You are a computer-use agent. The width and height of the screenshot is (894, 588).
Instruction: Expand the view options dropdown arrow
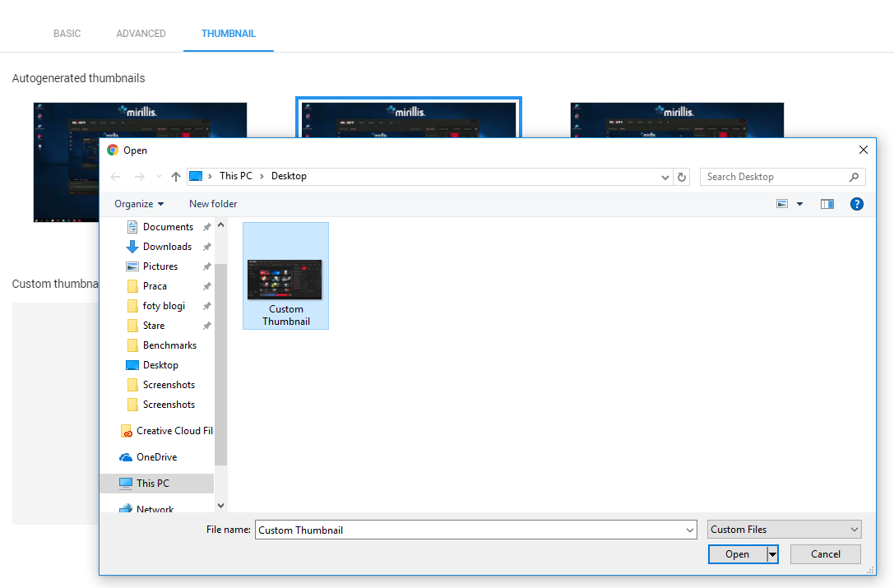click(800, 204)
